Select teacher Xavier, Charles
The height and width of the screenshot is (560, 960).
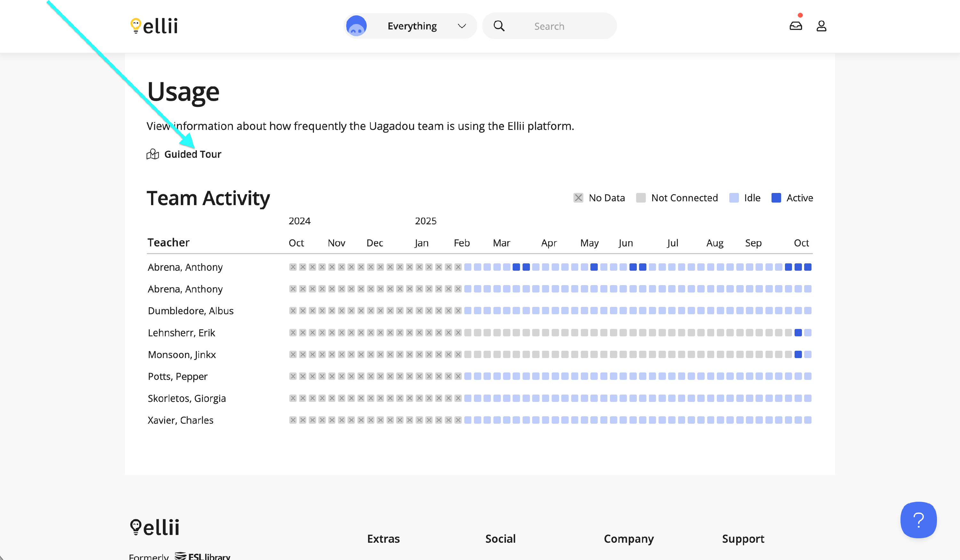click(x=180, y=420)
